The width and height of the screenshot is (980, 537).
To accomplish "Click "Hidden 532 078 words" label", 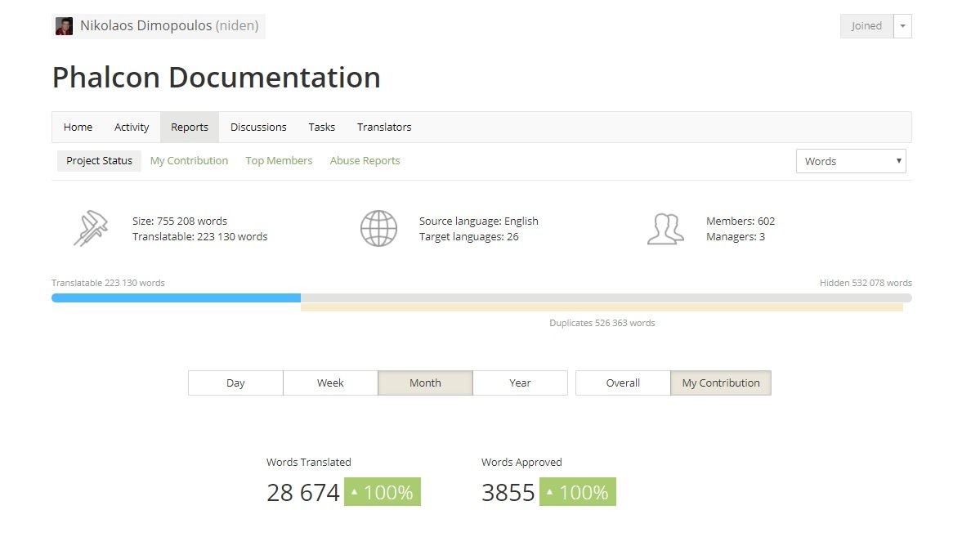I will click(x=866, y=283).
